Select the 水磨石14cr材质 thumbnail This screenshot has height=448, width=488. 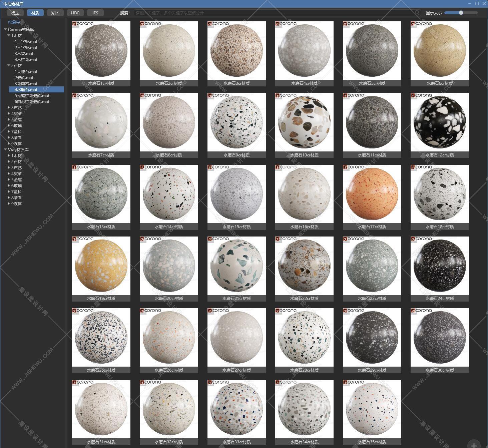tap(169, 194)
